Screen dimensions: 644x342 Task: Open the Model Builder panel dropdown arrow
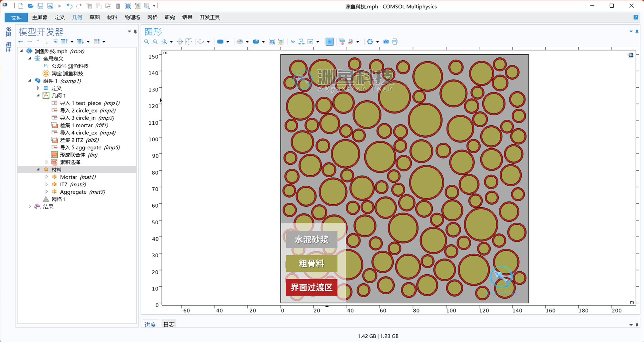click(x=130, y=32)
